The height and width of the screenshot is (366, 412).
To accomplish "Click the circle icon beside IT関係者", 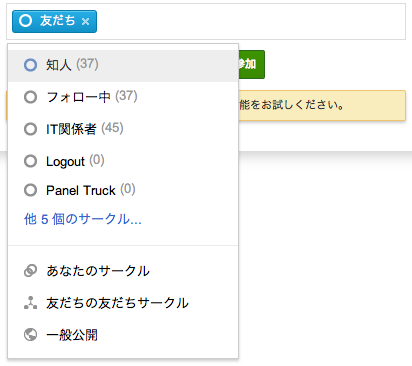I will [x=30, y=129].
